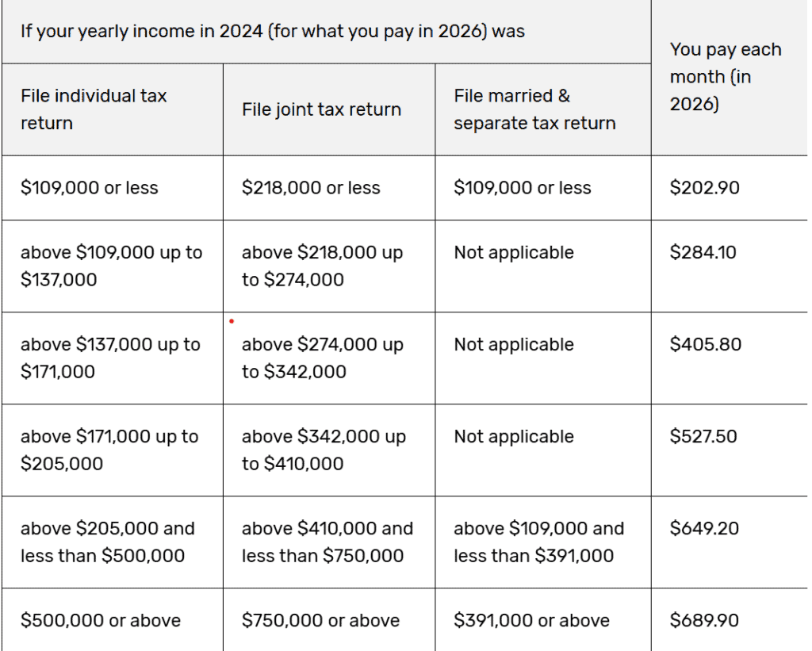The height and width of the screenshot is (651, 812).
Task: Click the "File individual tax return" header cell
Action: coord(94,109)
